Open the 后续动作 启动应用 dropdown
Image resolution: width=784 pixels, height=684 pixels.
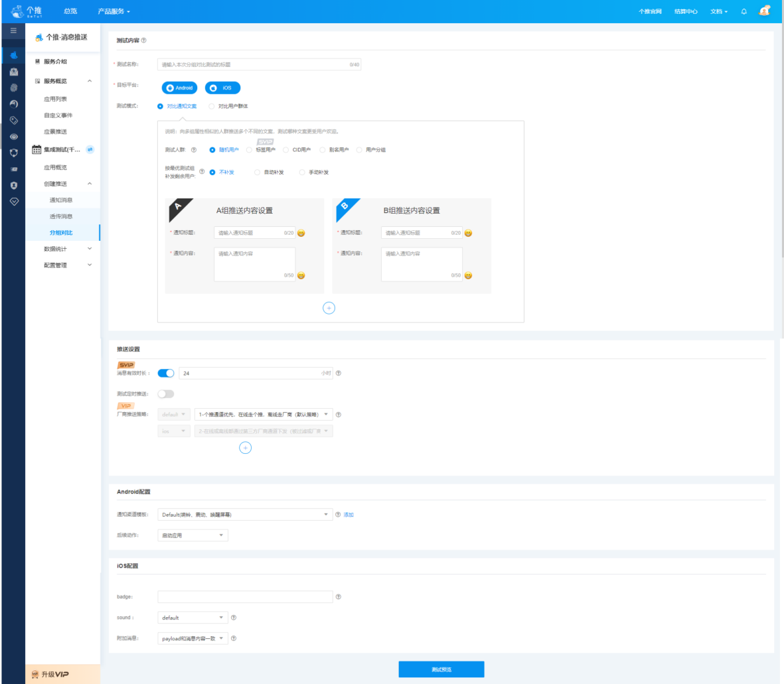(x=193, y=535)
